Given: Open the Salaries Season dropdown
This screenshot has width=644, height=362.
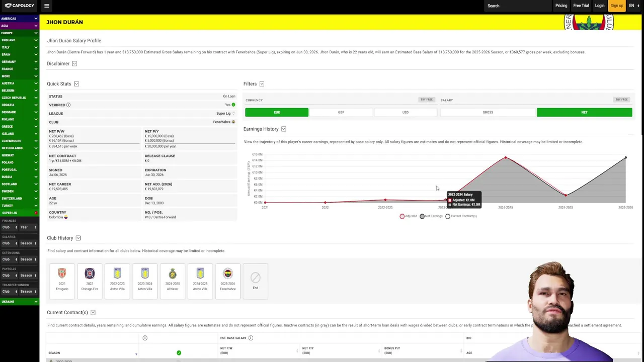Looking at the screenshot, I should [x=28, y=243].
